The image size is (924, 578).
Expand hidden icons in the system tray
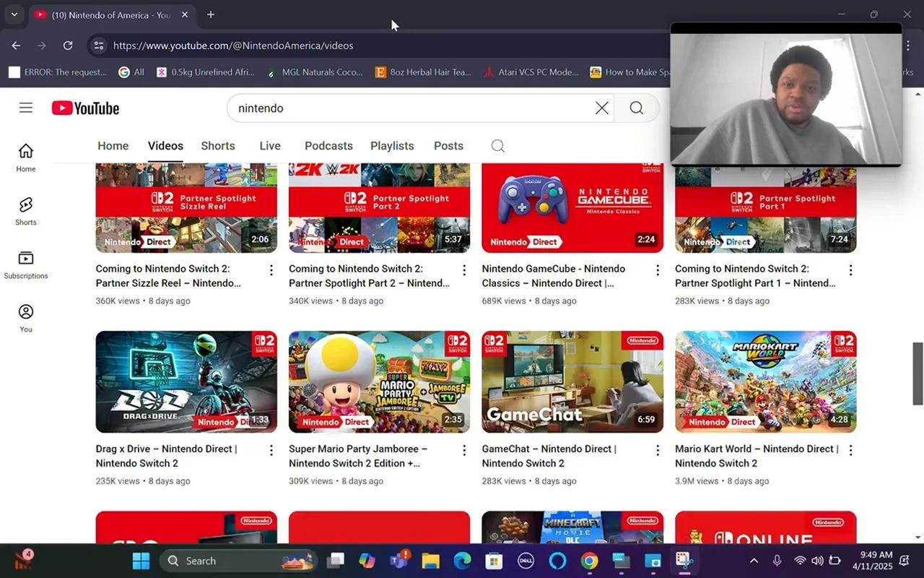click(x=754, y=560)
